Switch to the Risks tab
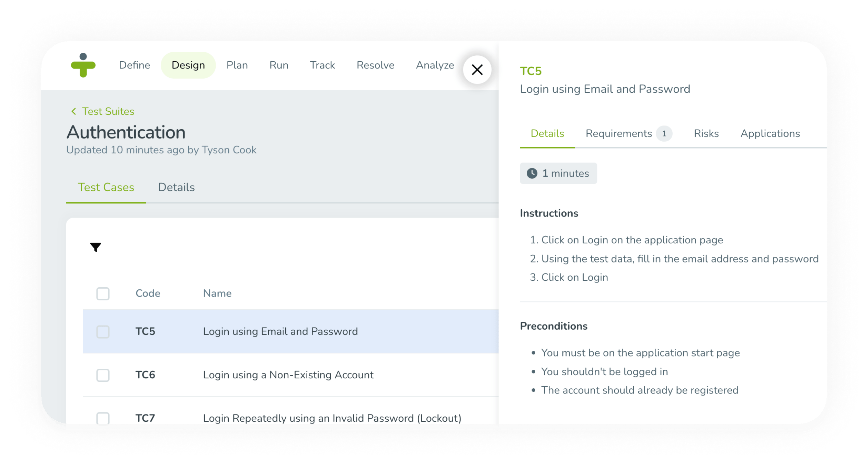Image resolution: width=868 pixels, height=465 pixels. (x=706, y=134)
